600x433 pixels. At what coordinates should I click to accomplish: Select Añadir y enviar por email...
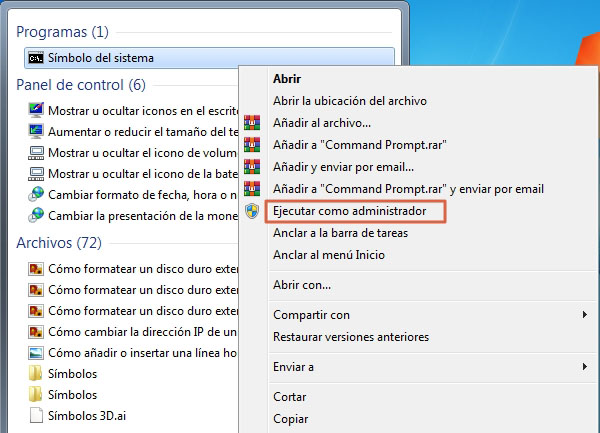point(343,167)
